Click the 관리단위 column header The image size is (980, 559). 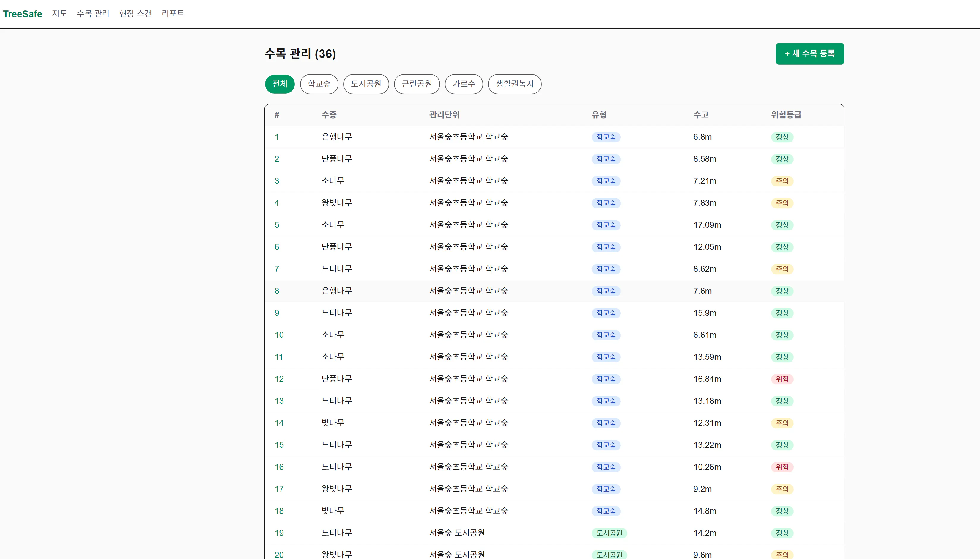click(x=444, y=115)
